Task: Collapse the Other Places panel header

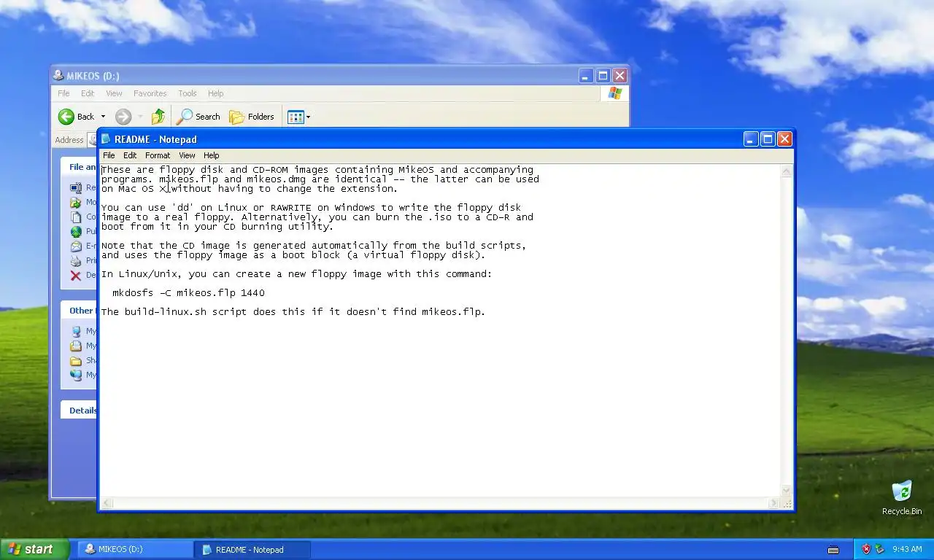Action: tap(79, 311)
